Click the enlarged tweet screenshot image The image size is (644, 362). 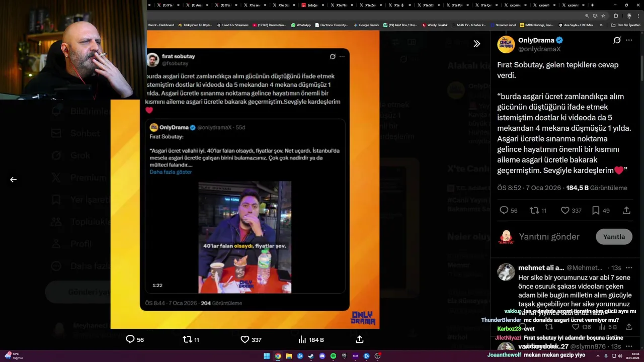(x=245, y=179)
